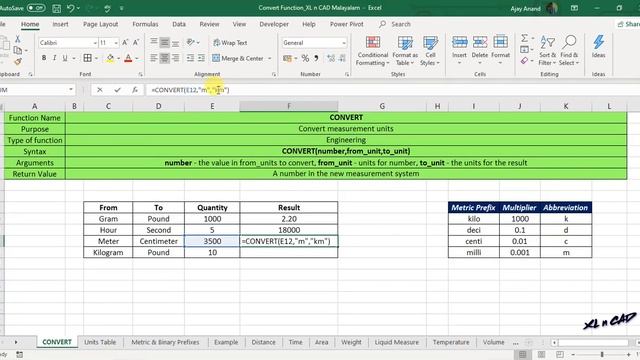This screenshot has height=360, width=640.
Task: Click the Borders icon
Action: [x=87, y=58]
